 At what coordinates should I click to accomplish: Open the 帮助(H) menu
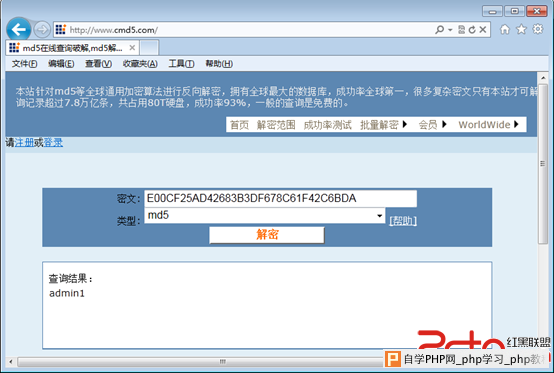click(219, 64)
